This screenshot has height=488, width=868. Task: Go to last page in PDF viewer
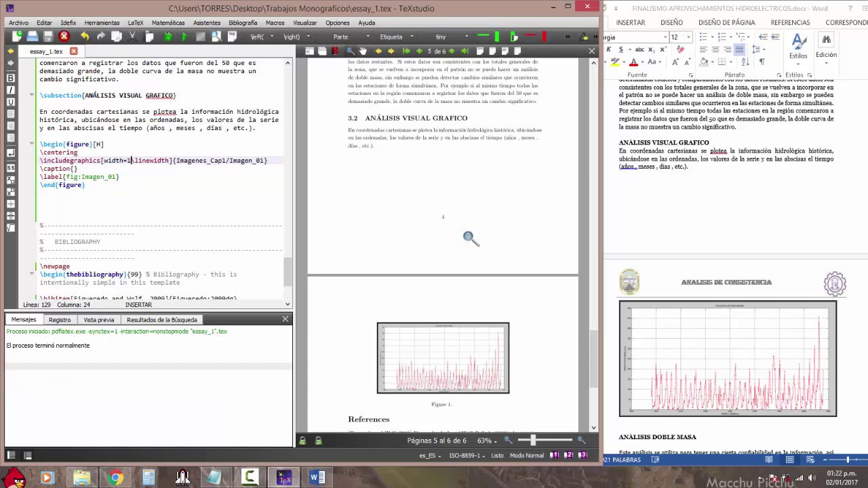(465, 51)
